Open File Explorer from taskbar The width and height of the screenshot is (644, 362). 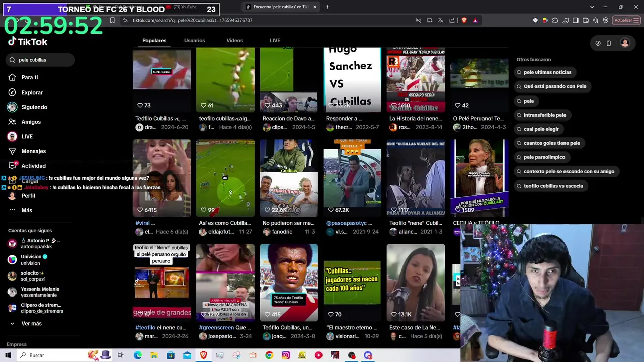click(154, 355)
